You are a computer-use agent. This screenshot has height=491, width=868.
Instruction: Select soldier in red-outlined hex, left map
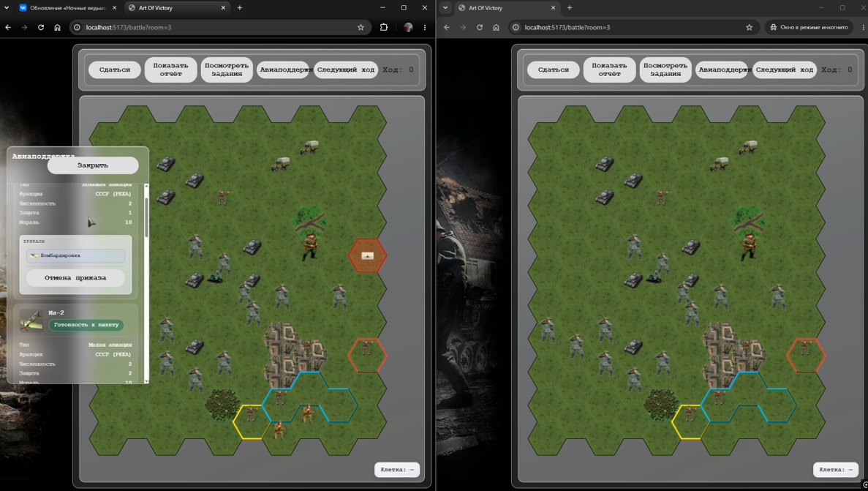point(366,349)
